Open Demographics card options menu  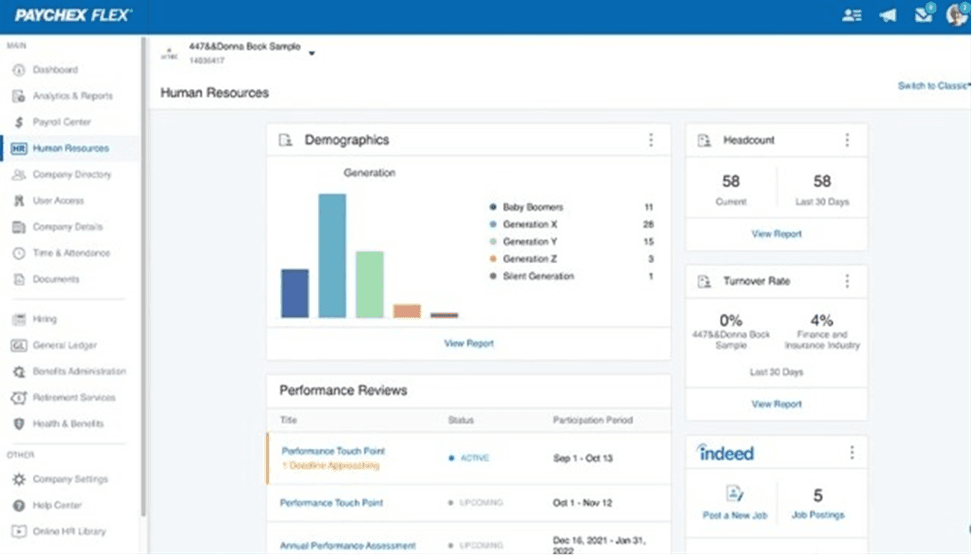pyautogui.click(x=651, y=140)
